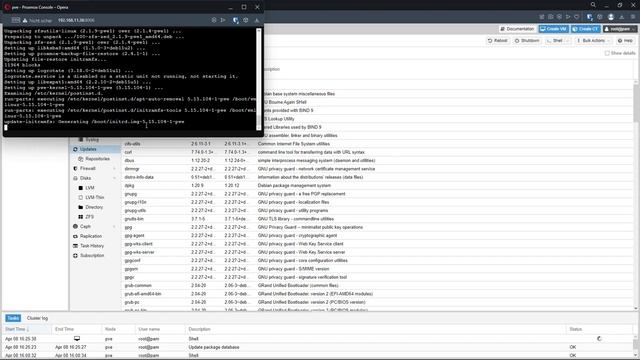Click the Firewall shield icon
Screen dimensions: 640x360
(x=75, y=169)
